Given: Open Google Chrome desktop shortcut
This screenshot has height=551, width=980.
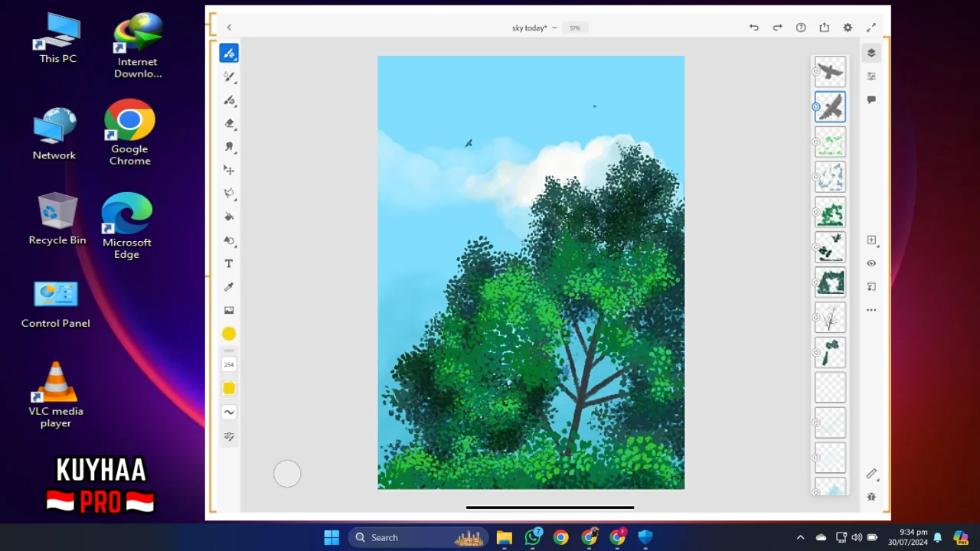Looking at the screenshot, I should coord(129,132).
